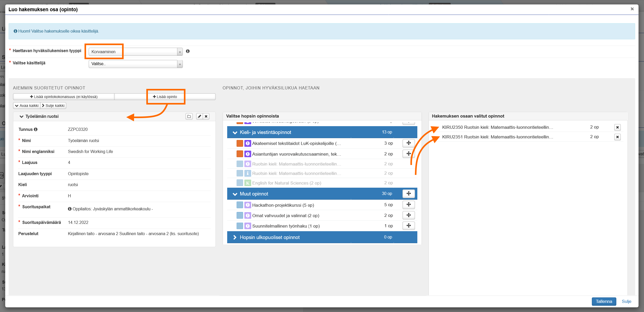The width and height of the screenshot is (644, 312).
Task: Click move icon on Muut opinnot row
Action: coord(408,194)
